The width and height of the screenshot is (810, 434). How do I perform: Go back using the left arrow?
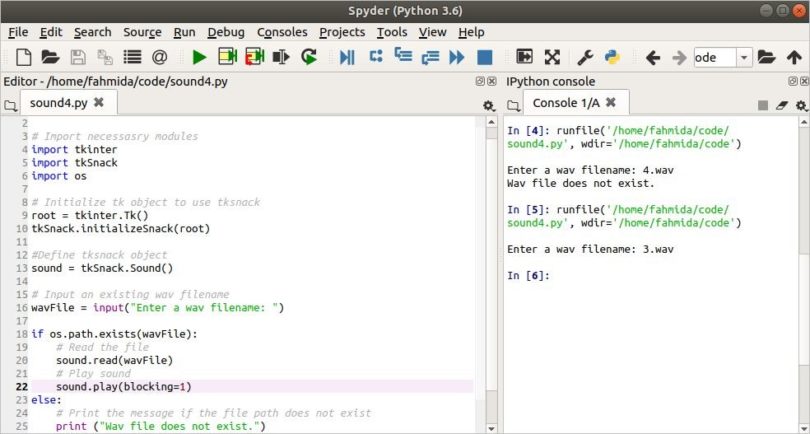click(x=653, y=57)
